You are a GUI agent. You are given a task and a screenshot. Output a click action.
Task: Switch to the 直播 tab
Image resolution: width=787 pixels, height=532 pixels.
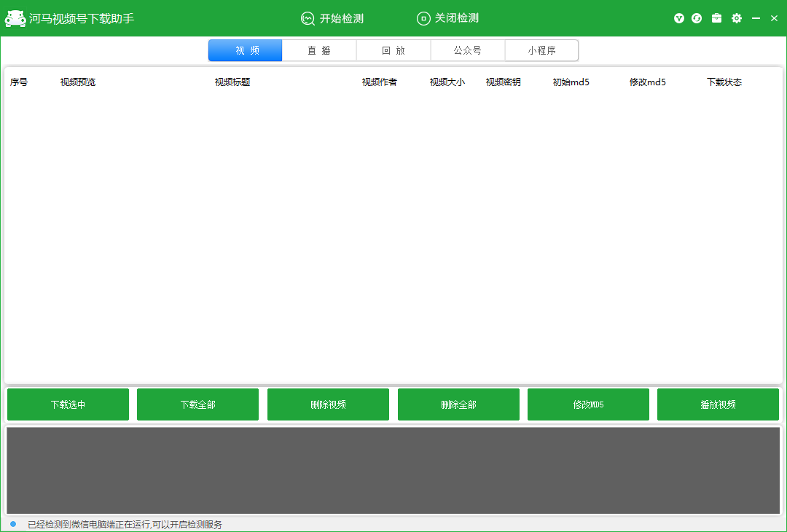pyautogui.click(x=319, y=51)
